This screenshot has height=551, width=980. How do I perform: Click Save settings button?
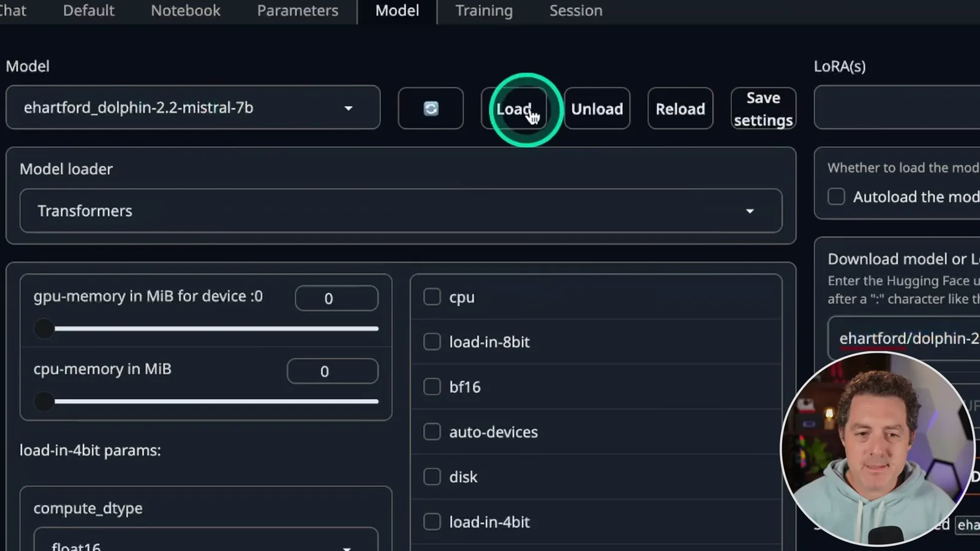pyautogui.click(x=763, y=108)
